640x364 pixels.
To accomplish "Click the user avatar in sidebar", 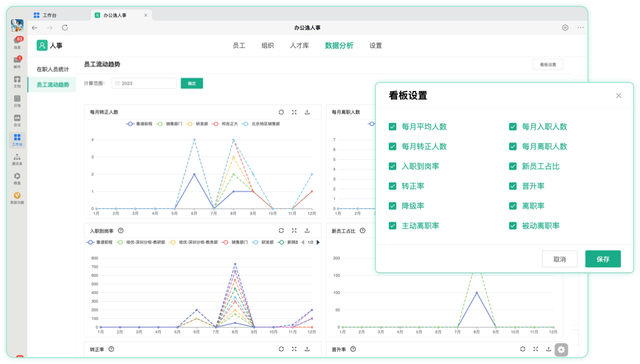I will coord(17,26).
